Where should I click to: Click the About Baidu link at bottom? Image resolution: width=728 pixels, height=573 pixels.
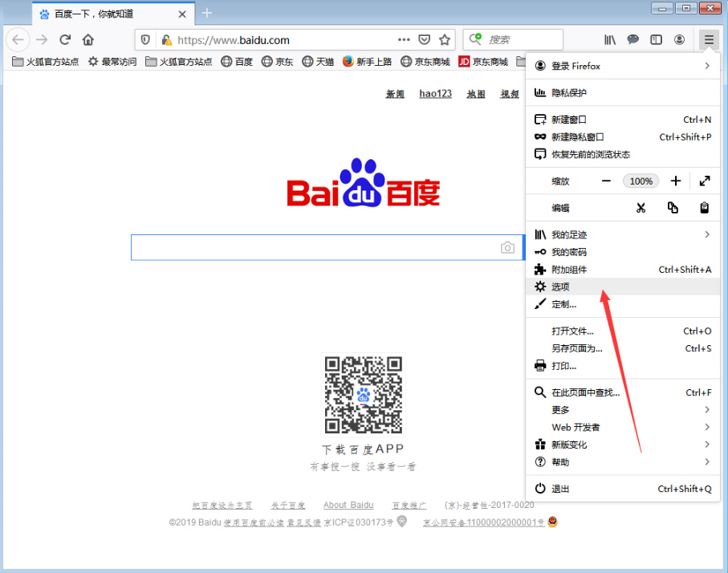pyautogui.click(x=348, y=505)
